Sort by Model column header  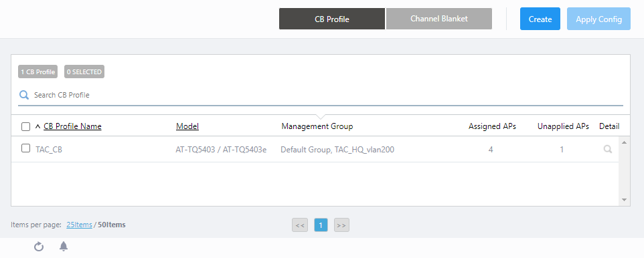pos(187,126)
